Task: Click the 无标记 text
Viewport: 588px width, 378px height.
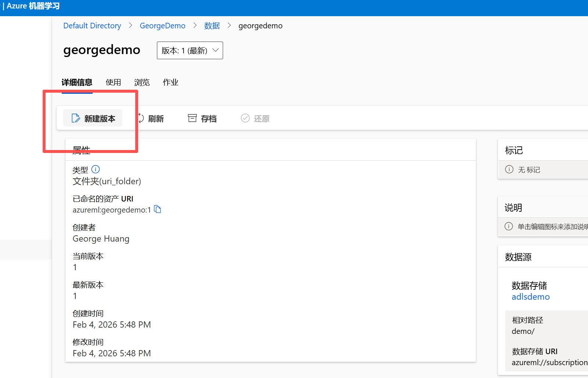Action: (x=529, y=170)
